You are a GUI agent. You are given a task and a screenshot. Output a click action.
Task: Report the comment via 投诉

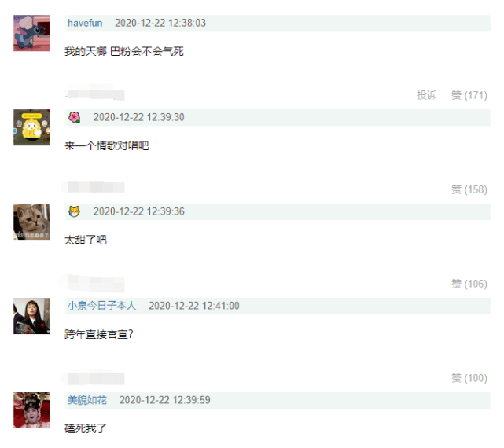coord(426,95)
